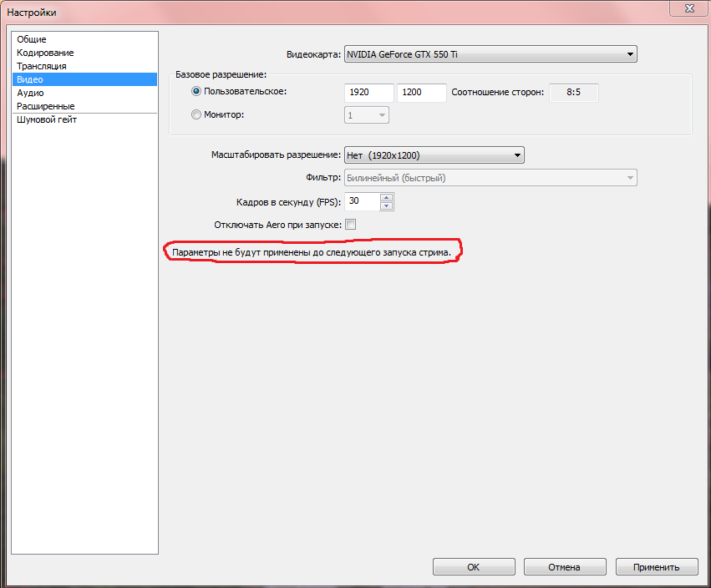This screenshot has width=711, height=588.
Task: Click the Соотношение сторон label
Action: 497,92
